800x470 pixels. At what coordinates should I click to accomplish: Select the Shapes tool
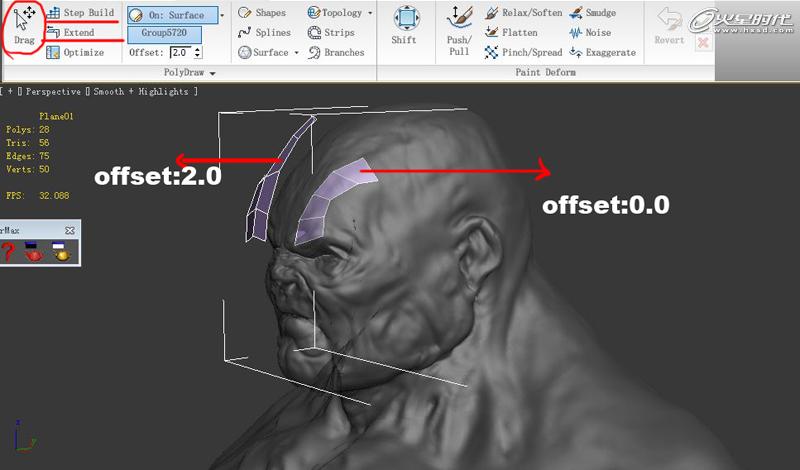[262, 13]
